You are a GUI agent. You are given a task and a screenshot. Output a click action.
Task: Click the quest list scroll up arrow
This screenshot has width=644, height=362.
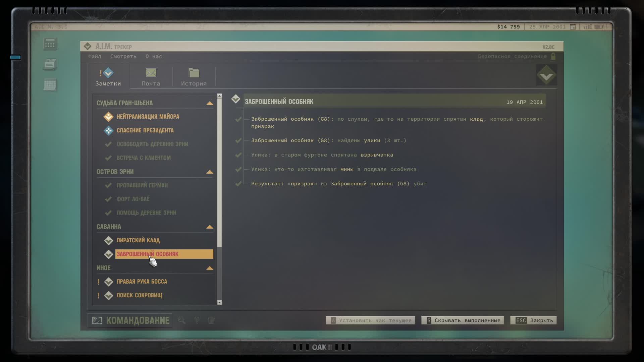coord(219,96)
